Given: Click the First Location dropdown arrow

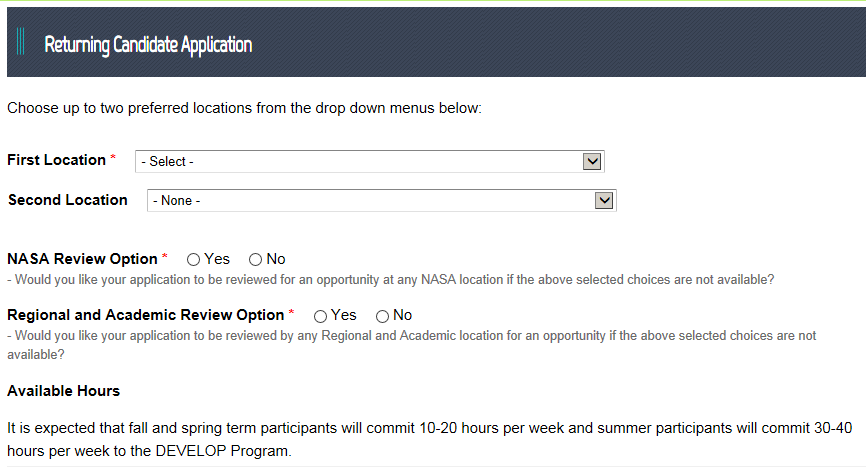Looking at the screenshot, I should (x=592, y=161).
